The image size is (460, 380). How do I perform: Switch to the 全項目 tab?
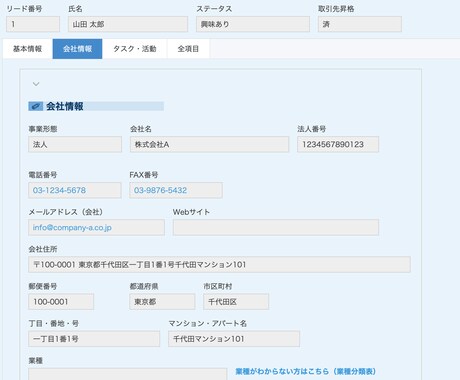(188, 49)
